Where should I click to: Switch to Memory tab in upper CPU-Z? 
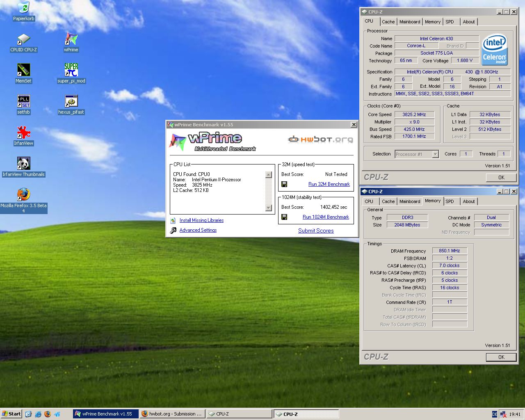(x=433, y=22)
